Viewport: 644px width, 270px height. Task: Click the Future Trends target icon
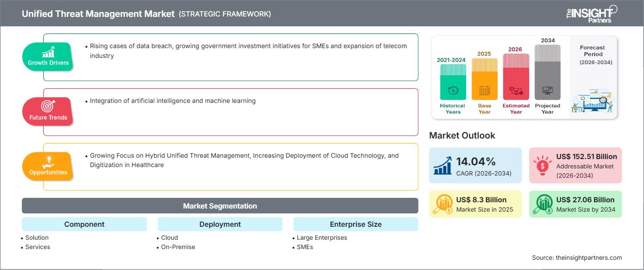click(x=47, y=106)
